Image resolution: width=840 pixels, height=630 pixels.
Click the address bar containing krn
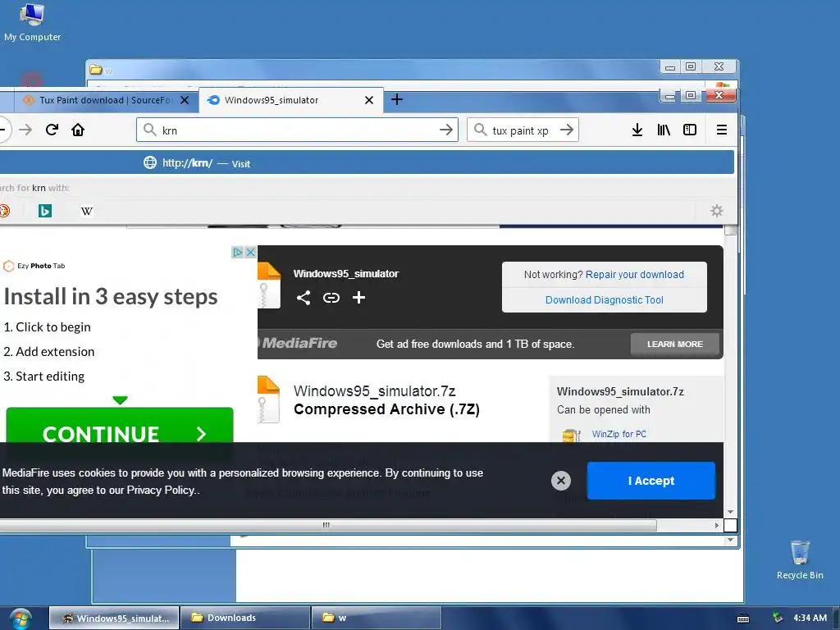(x=297, y=130)
